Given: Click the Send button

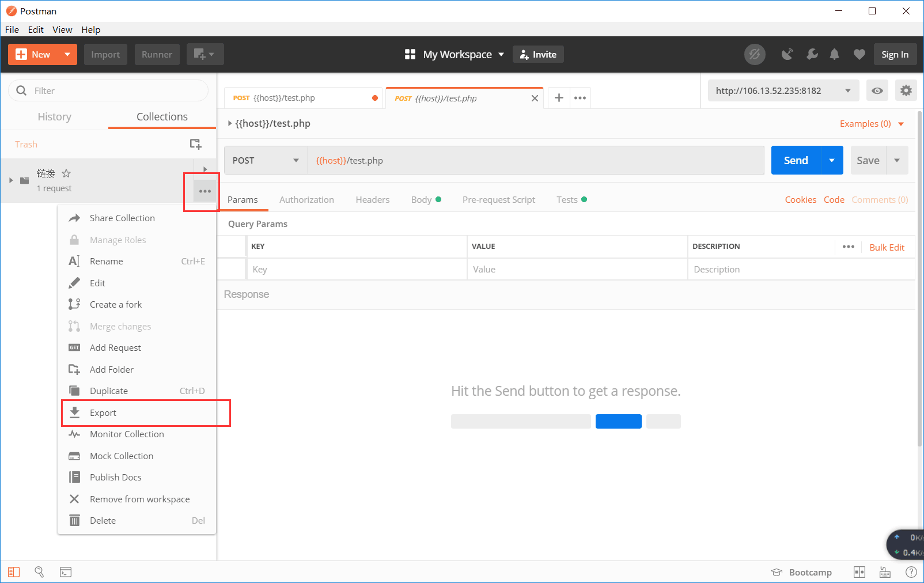Looking at the screenshot, I should [796, 160].
